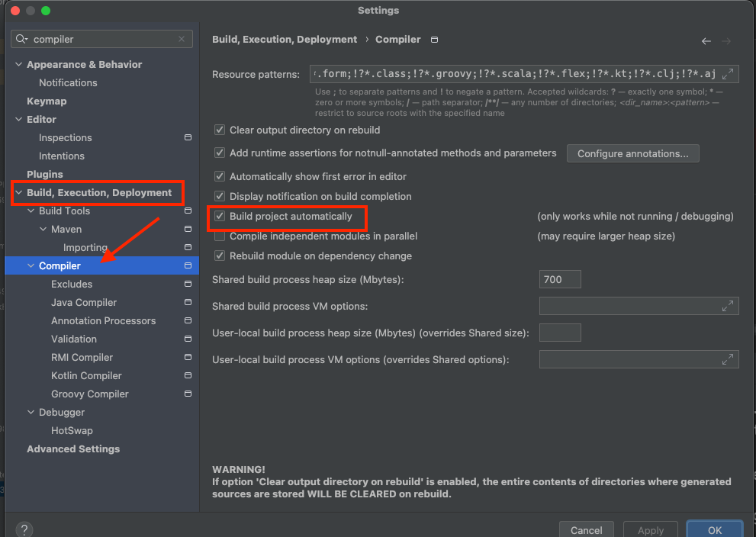Click the Configure annotations button
This screenshot has width=756, height=537.
pos(632,153)
